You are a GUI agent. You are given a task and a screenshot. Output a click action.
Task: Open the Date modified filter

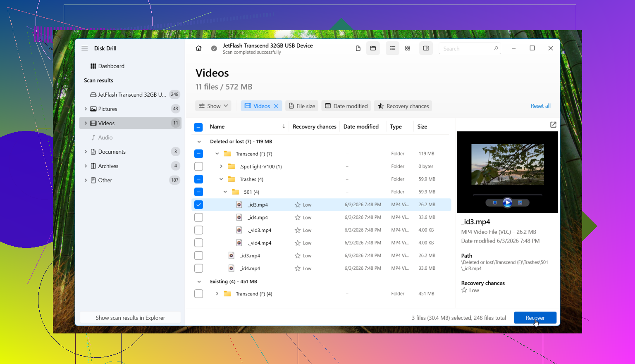(346, 106)
